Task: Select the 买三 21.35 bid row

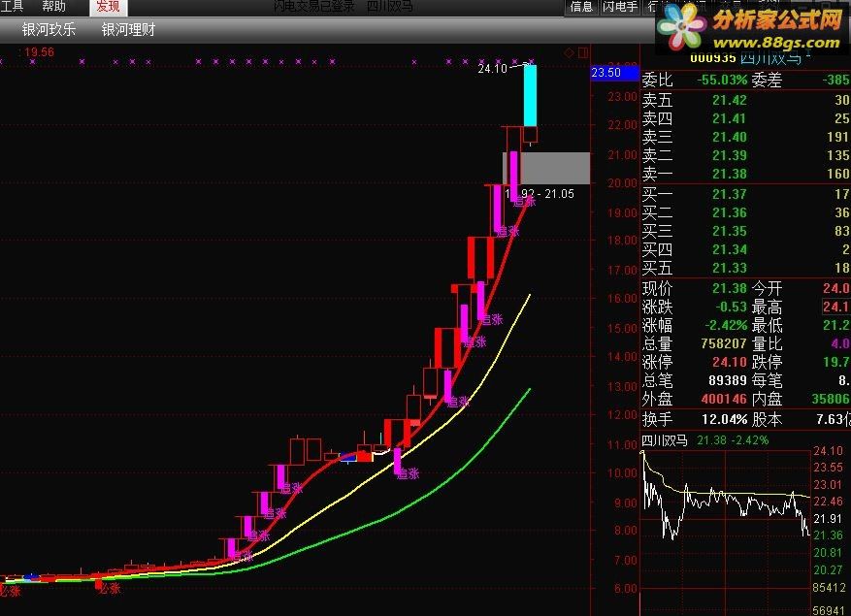Action: pyautogui.click(x=745, y=231)
